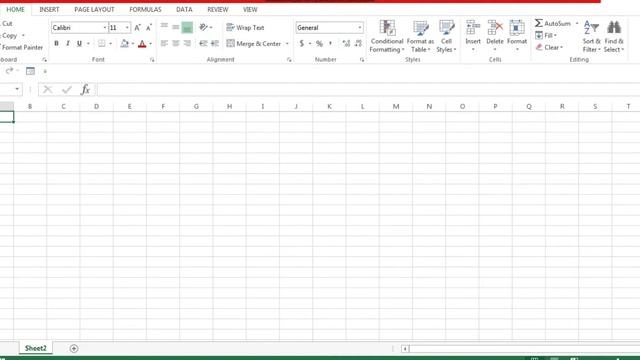Apply cell borders
The image size is (640, 360).
(102, 43)
